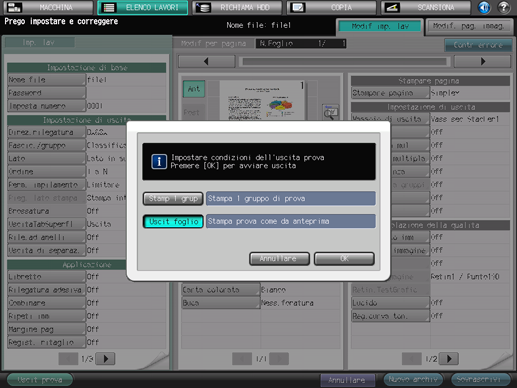
Task: Click the Contr. errore button
Action: [478, 45]
